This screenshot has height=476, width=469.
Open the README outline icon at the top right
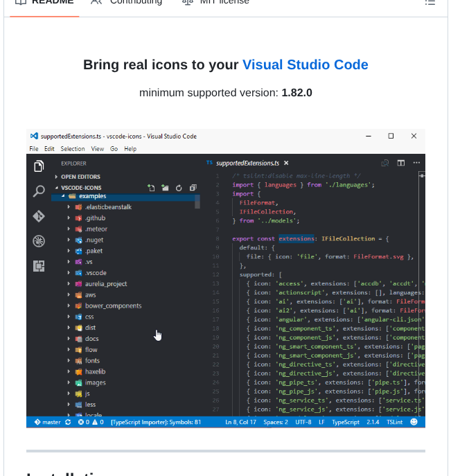430,2
